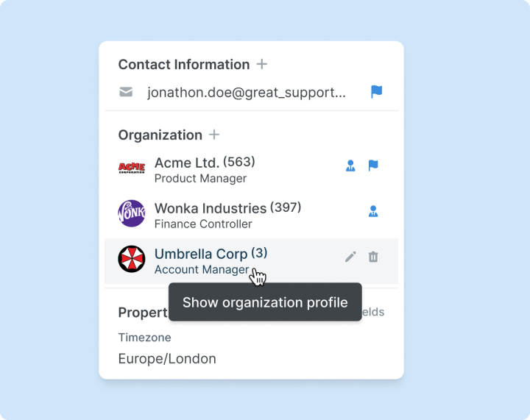Image resolution: width=530 pixels, height=420 pixels.
Task: Open Acme Ltd. organization profile
Action: [187, 163]
